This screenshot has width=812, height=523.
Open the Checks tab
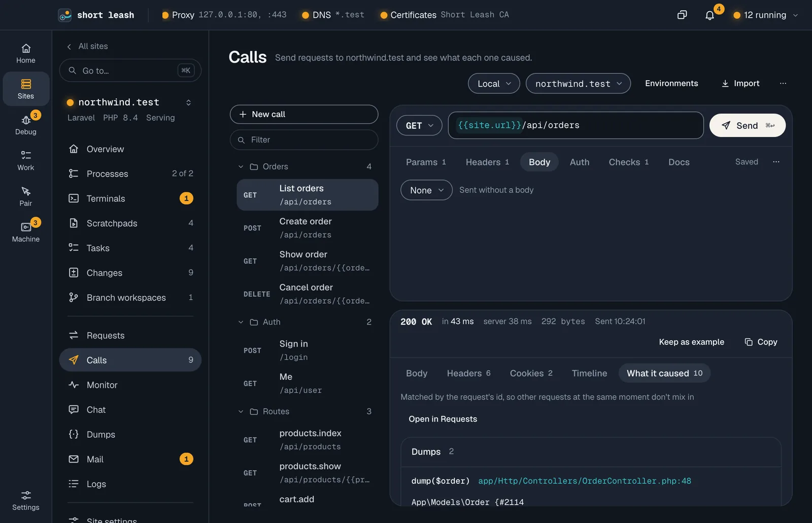point(629,162)
